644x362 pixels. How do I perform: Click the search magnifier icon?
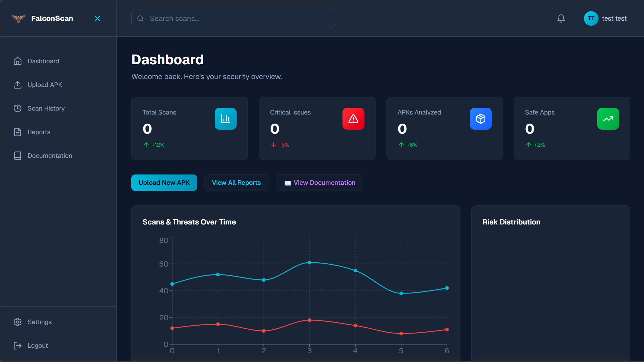(x=140, y=18)
